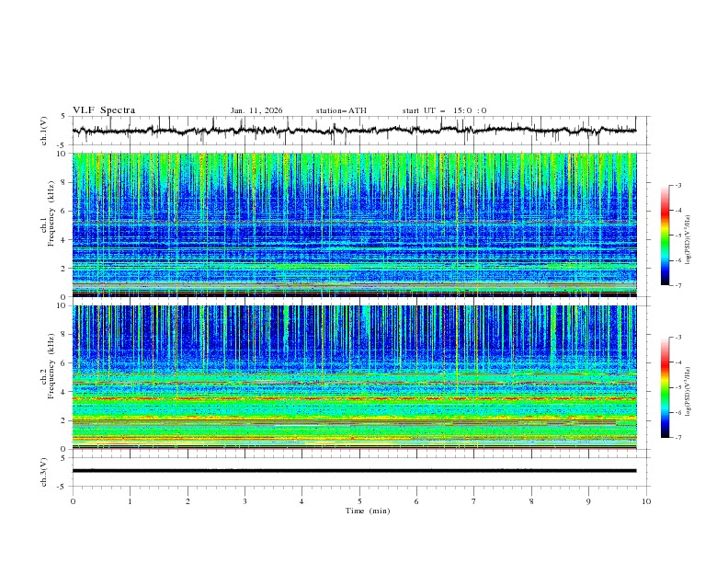Click inside the ch.1 spectrogram panel
Screen dimensions: 728x563
tap(354, 224)
